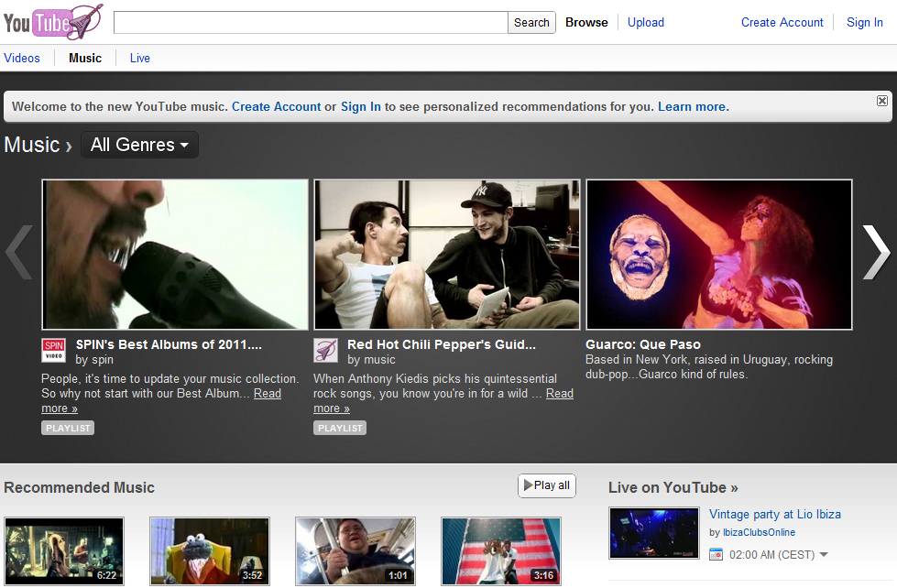This screenshot has width=897, height=588.
Task: Open the IbizaClubsOnline channel link
Action: [x=760, y=532]
